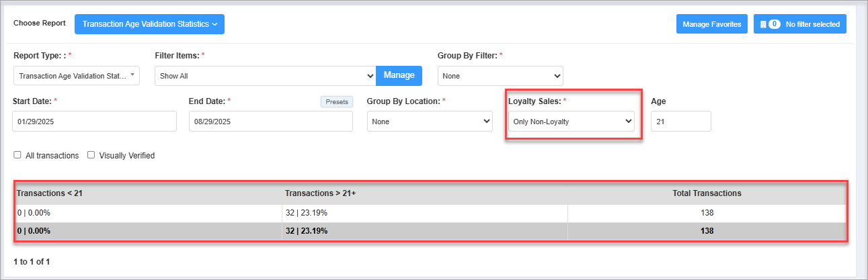Click the End Date field
Image resolution: width=868 pixels, height=280 pixels.
point(270,122)
